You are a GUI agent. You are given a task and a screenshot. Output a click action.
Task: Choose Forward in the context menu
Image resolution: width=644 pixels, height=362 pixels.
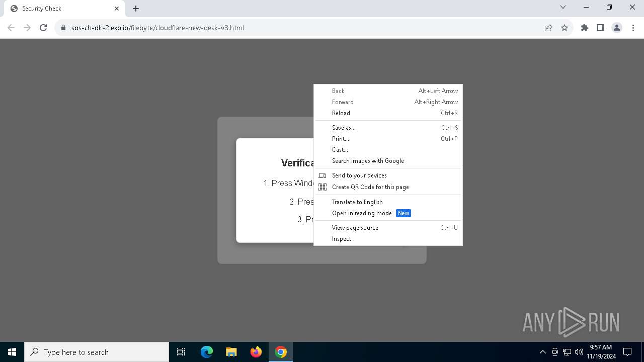(388, 102)
